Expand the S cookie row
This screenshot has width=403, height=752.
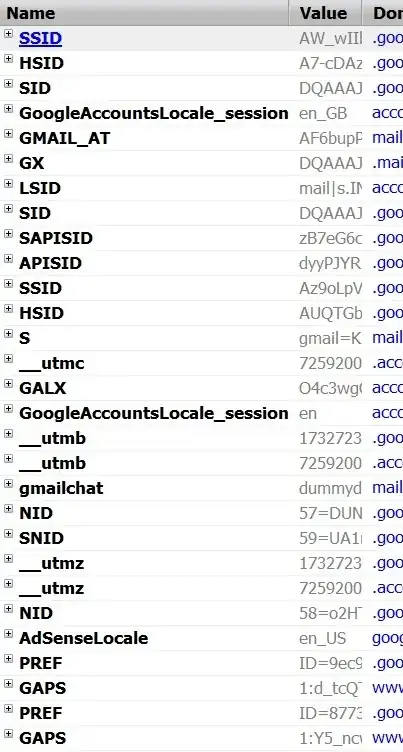[8, 333]
